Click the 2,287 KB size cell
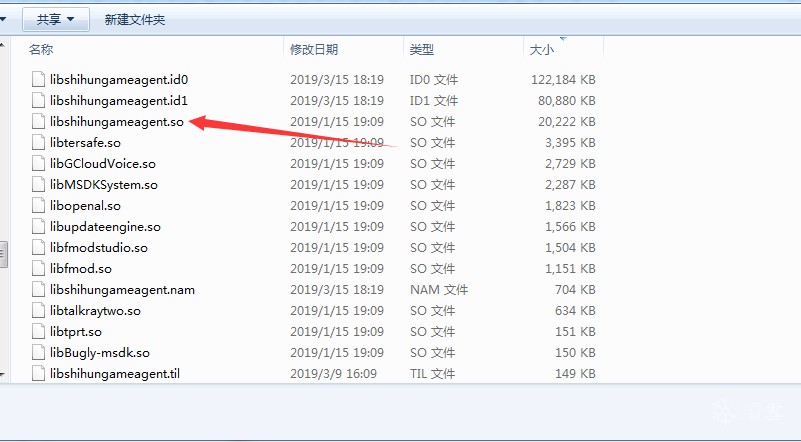The width and height of the screenshot is (801, 442). (x=570, y=184)
